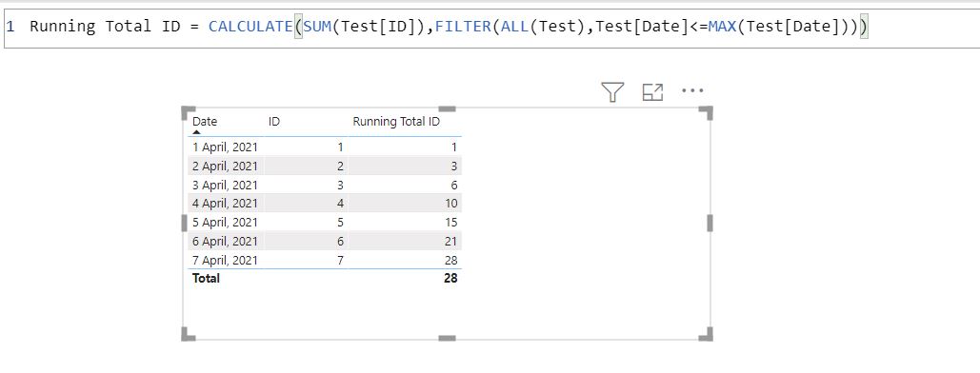Screen dimensions: 980x373
Task: Click the bottom-right corner handle of visual
Action: (x=706, y=334)
